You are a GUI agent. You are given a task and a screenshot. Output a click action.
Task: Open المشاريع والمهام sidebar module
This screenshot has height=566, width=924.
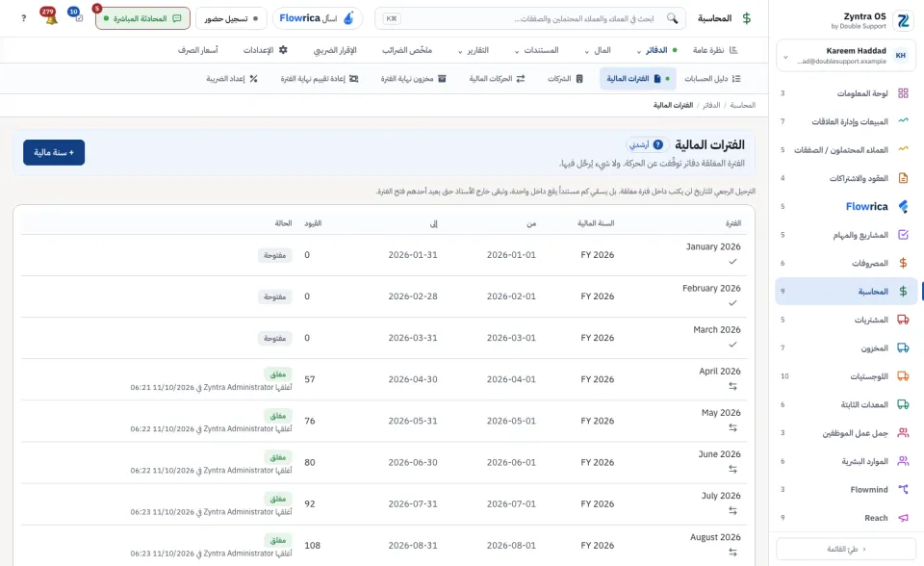[x=846, y=235]
